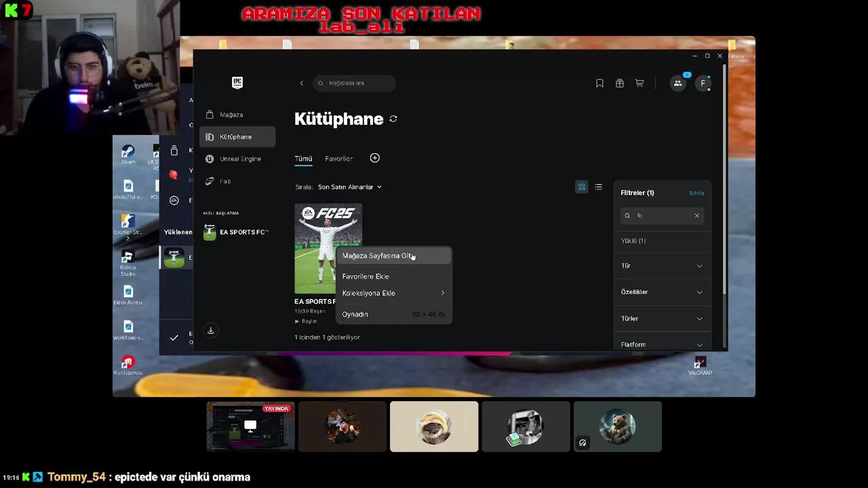Click the filter search field
868x488 pixels.
tap(661, 216)
